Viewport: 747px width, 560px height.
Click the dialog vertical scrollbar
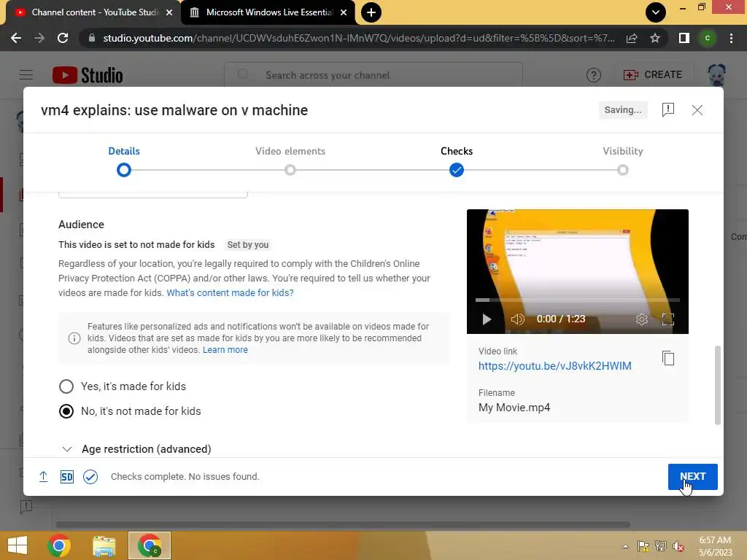[718, 385]
